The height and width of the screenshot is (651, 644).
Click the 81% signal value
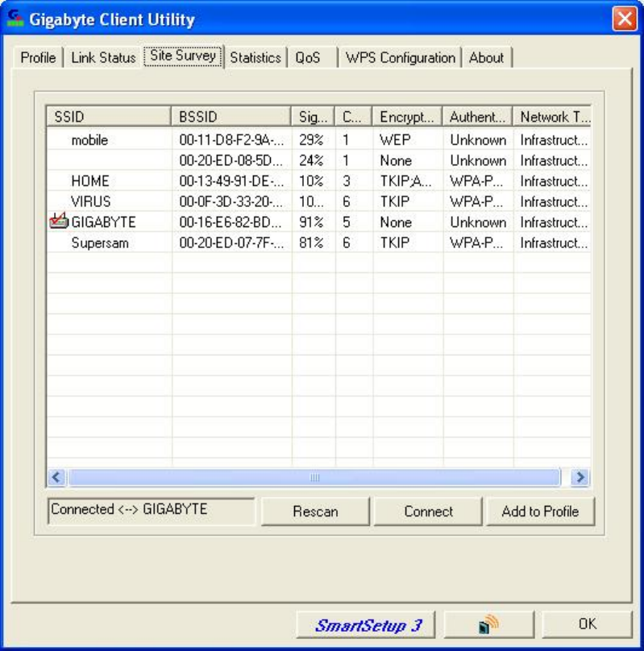pyautogui.click(x=311, y=242)
